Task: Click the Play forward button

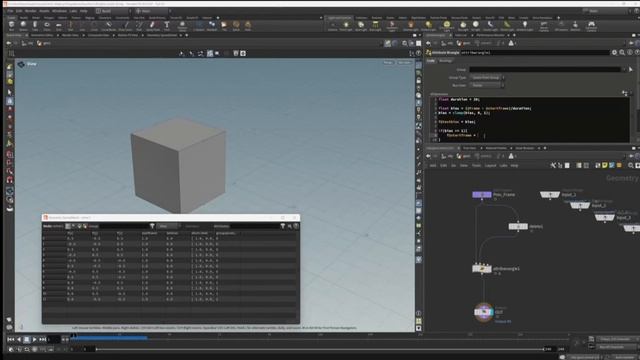Action: coord(34,339)
